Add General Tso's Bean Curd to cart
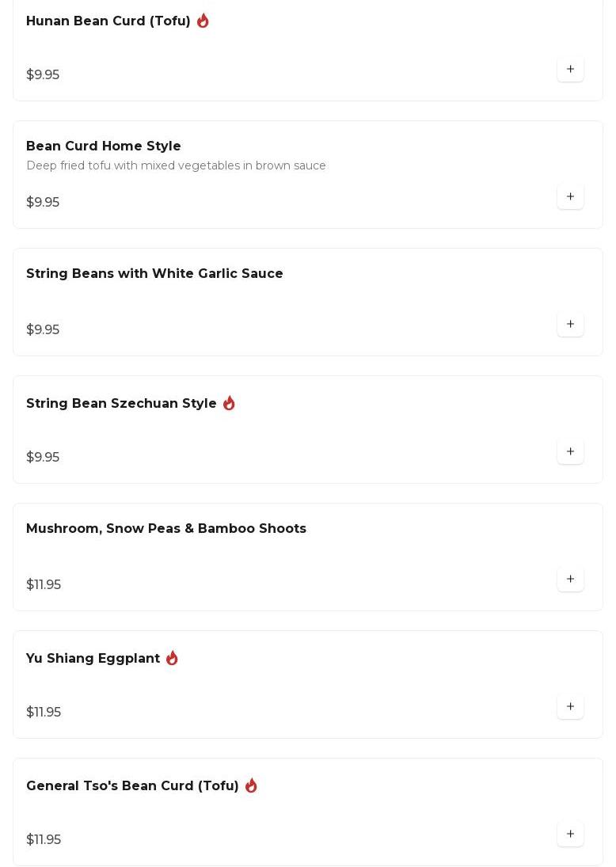 (x=570, y=834)
